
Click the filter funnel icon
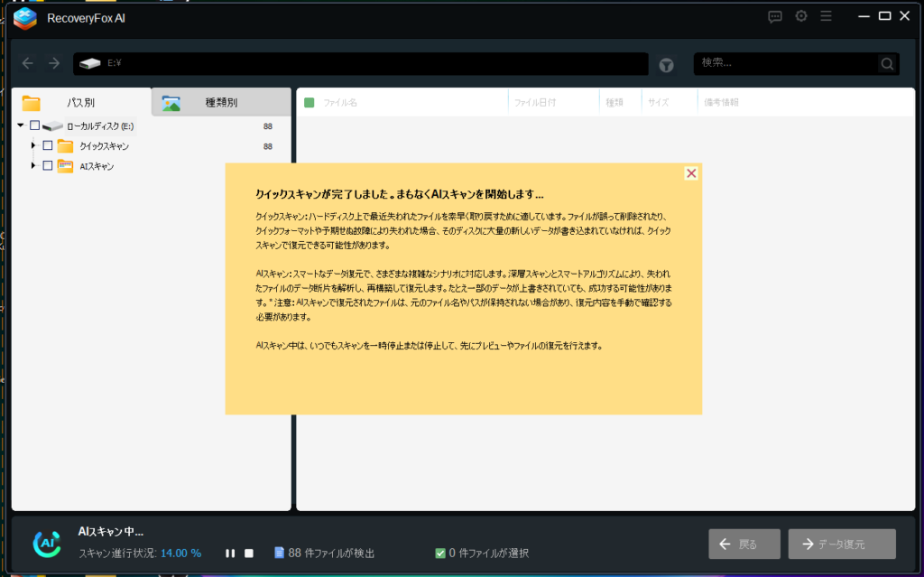[666, 64]
